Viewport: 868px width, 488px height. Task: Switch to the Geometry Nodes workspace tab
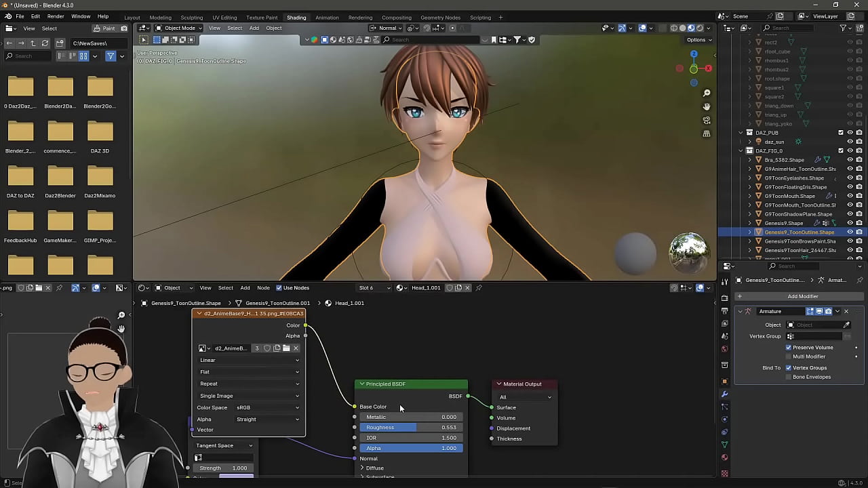pyautogui.click(x=440, y=18)
